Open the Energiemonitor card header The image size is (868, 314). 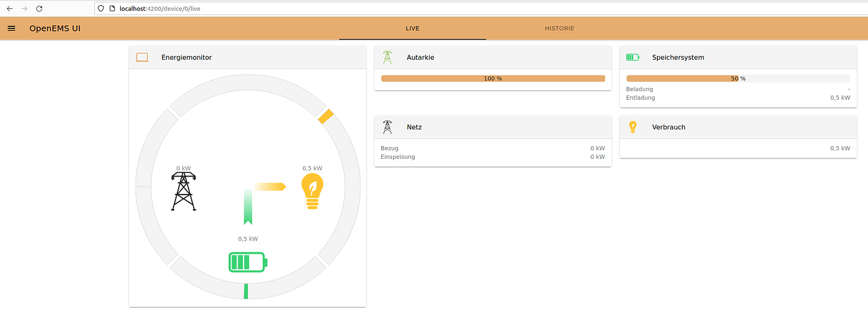247,57
